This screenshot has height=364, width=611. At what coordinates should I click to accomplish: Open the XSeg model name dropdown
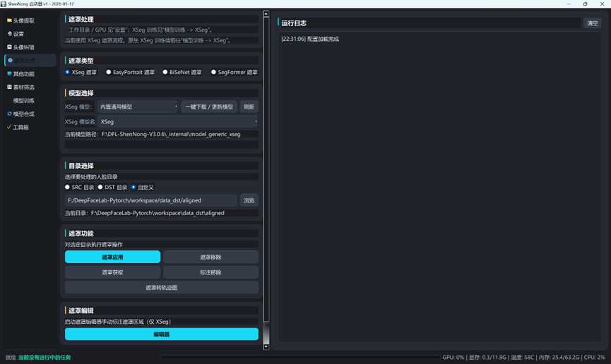pos(178,122)
